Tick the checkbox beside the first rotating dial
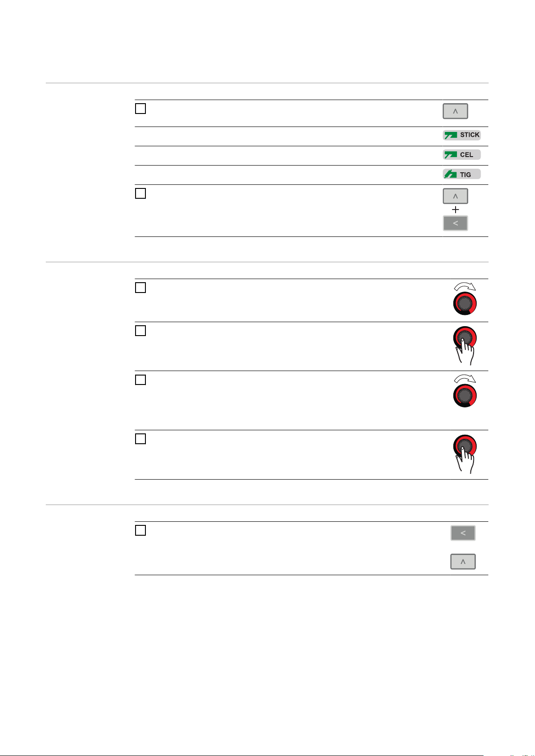This screenshot has height=756, width=535. pos(140,288)
